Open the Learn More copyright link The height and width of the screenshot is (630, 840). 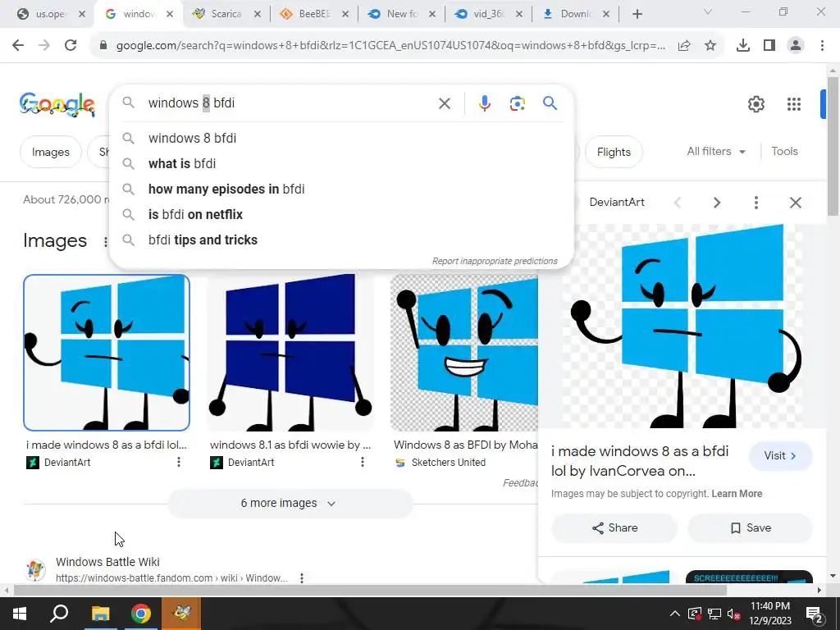(x=737, y=494)
